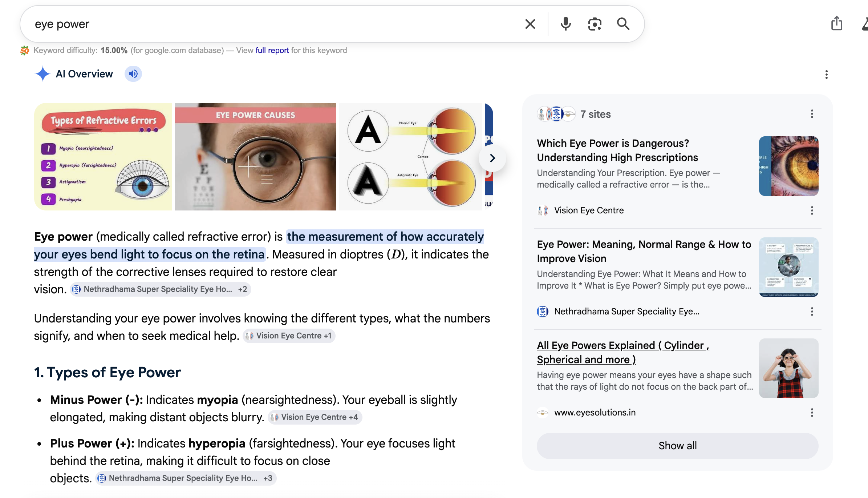Open the Nethradhama +3 citation chip
868x498 pixels.
point(186,478)
